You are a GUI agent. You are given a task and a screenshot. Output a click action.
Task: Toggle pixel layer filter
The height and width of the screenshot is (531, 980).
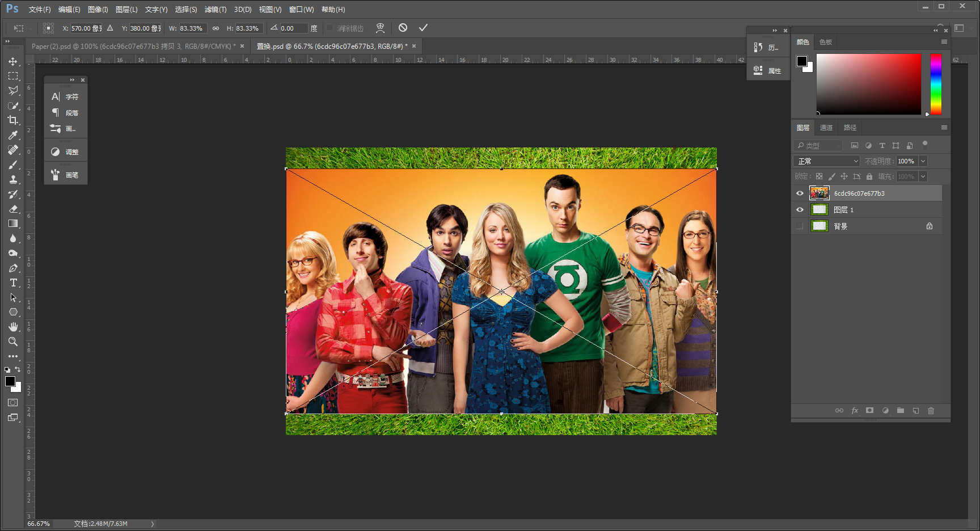[x=855, y=146]
